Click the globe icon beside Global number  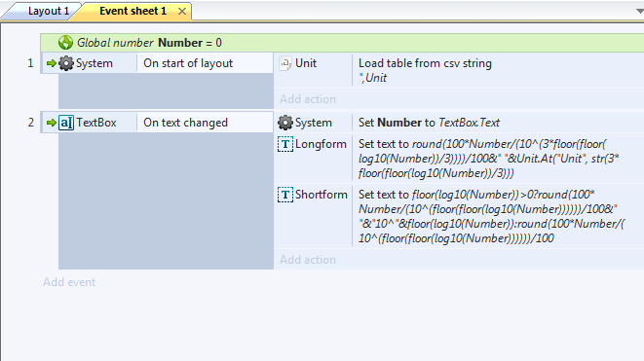pos(65,42)
